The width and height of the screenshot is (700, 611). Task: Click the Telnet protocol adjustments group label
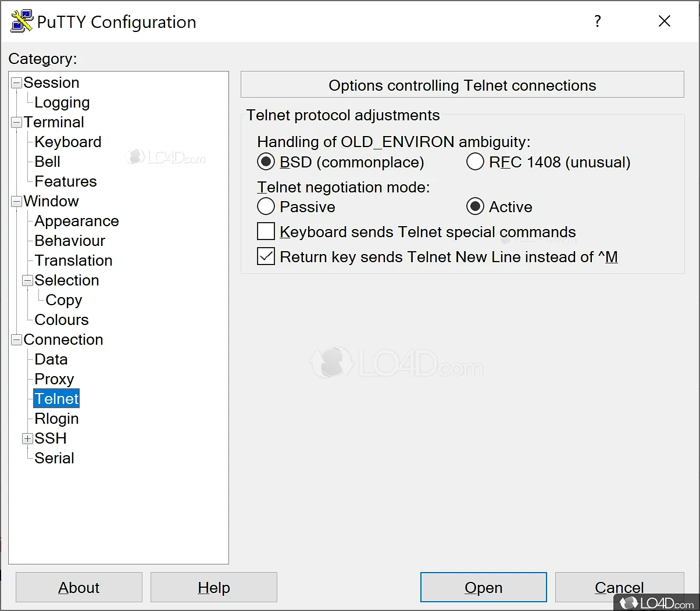pyautogui.click(x=343, y=115)
